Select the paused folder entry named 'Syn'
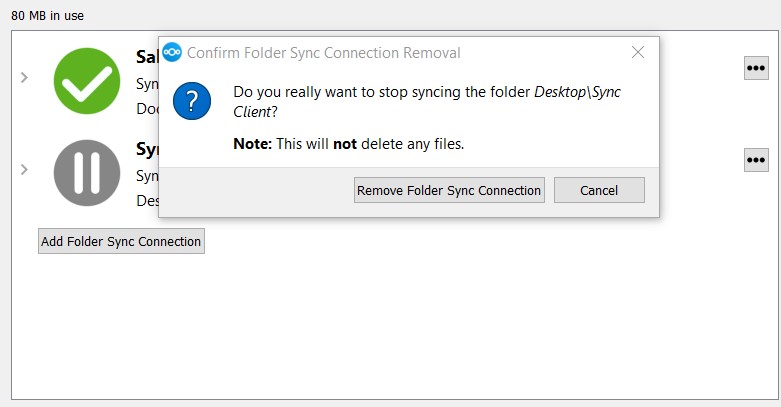Viewport: 781px width, 407px height. [146, 150]
